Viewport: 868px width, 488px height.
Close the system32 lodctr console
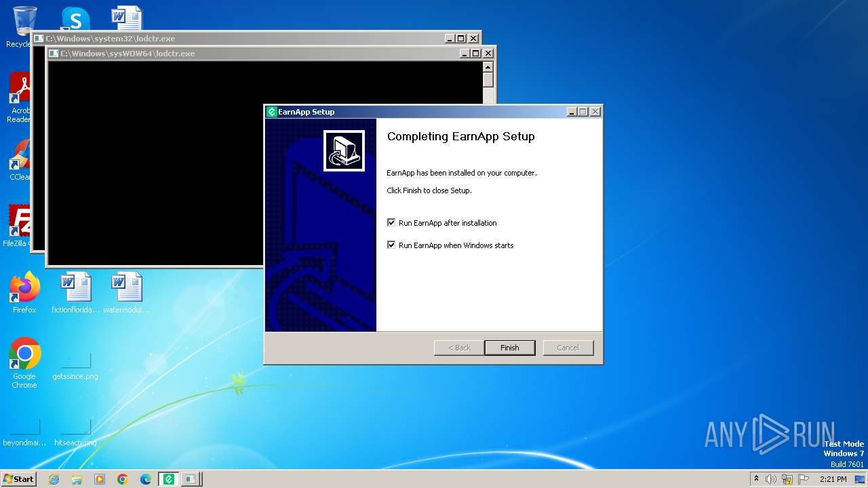(x=473, y=39)
